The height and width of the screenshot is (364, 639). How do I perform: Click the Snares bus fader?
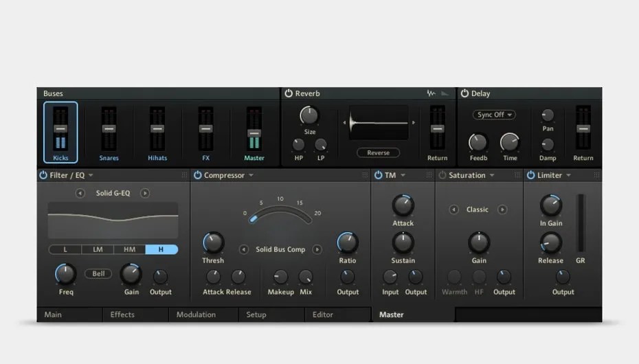(109, 129)
